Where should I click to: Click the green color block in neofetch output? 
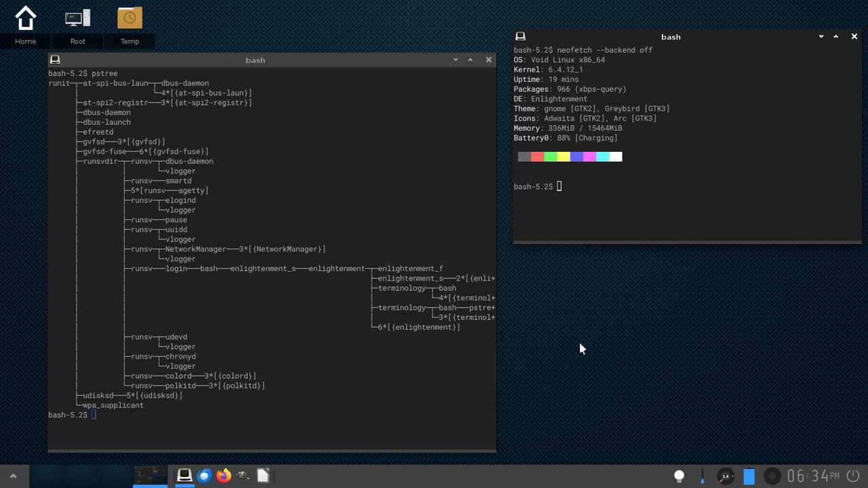pyautogui.click(x=551, y=157)
